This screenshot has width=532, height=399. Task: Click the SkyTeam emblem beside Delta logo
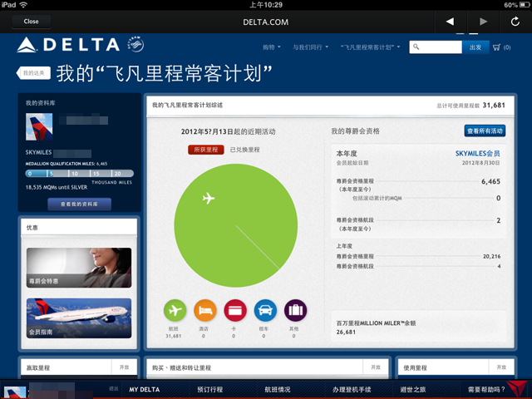coord(136,44)
